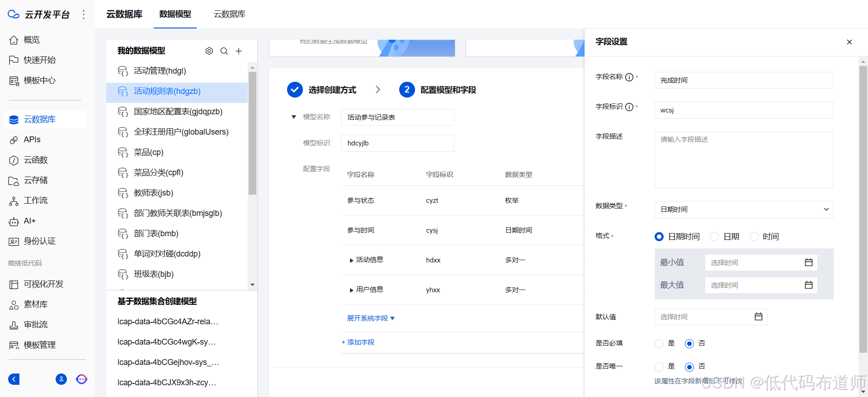Click the 字段标识 input field

click(744, 110)
